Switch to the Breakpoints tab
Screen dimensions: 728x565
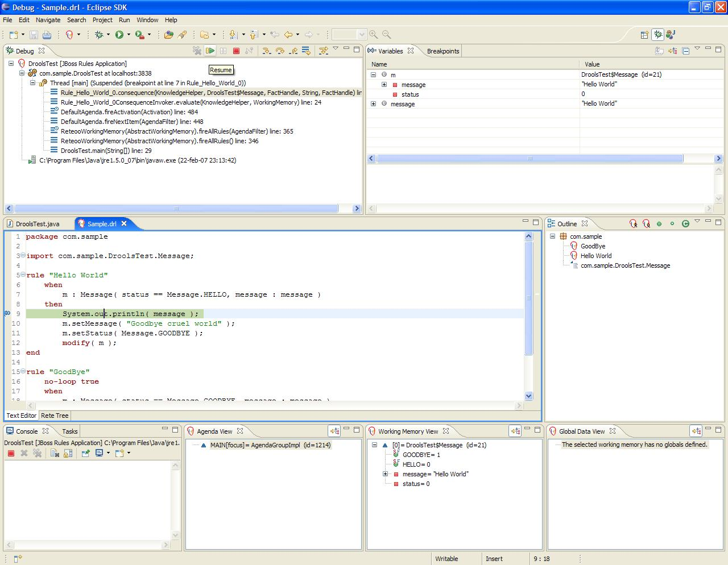442,51
